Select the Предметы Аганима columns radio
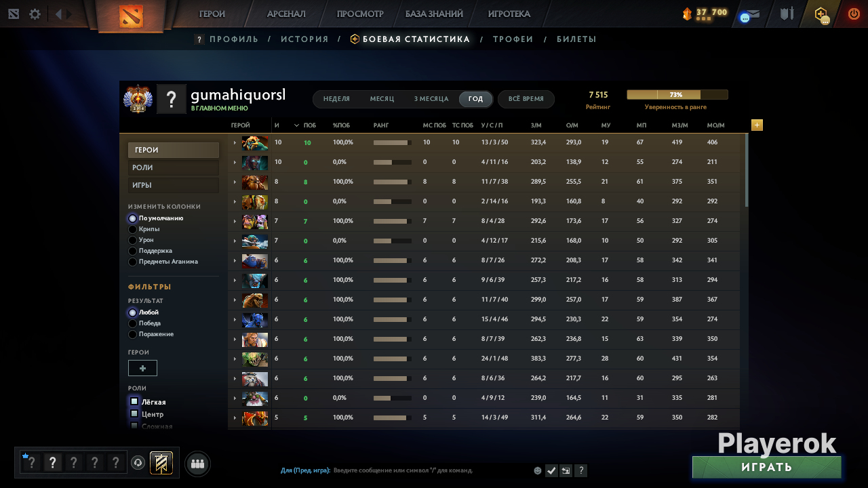This screenshot has height=488, width=868. tap(133, 262)
